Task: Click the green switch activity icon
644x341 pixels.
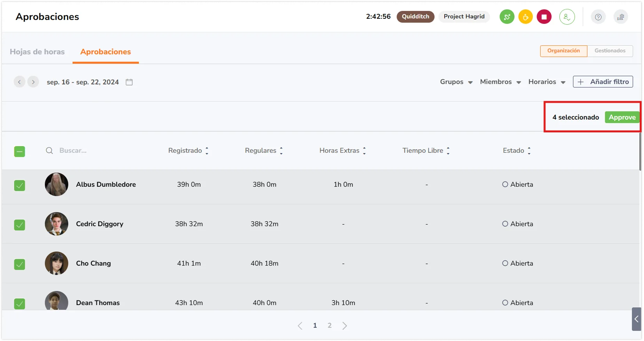Action: click(x=507, y=17)
